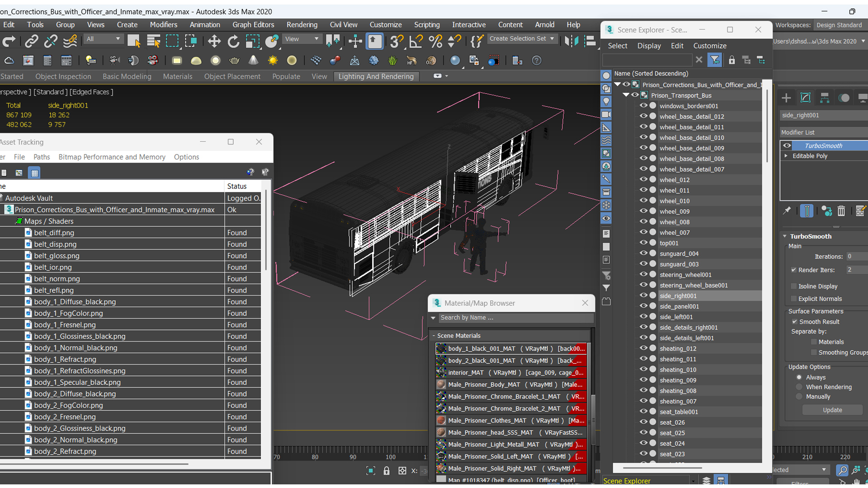
Task: Click the Mirror tool icon
Action: [x=571, y=42]
